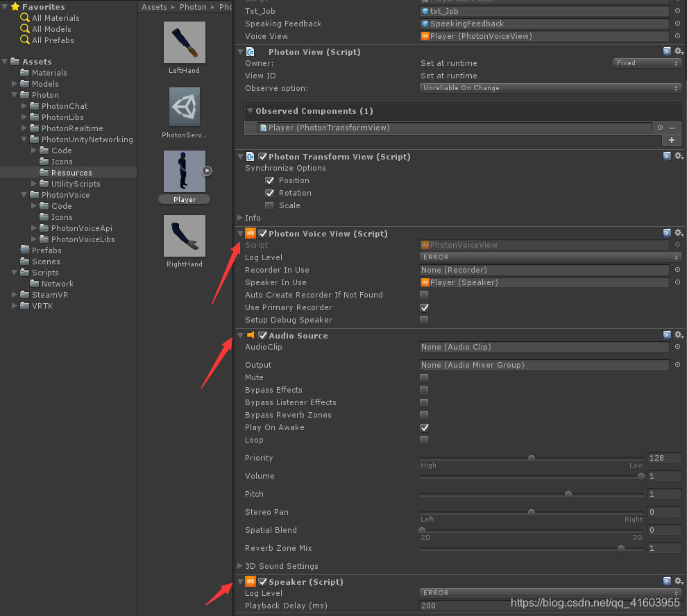687x616 pixels.
Task: Click object picker for Recorder In Use
Action: [677, 270]
